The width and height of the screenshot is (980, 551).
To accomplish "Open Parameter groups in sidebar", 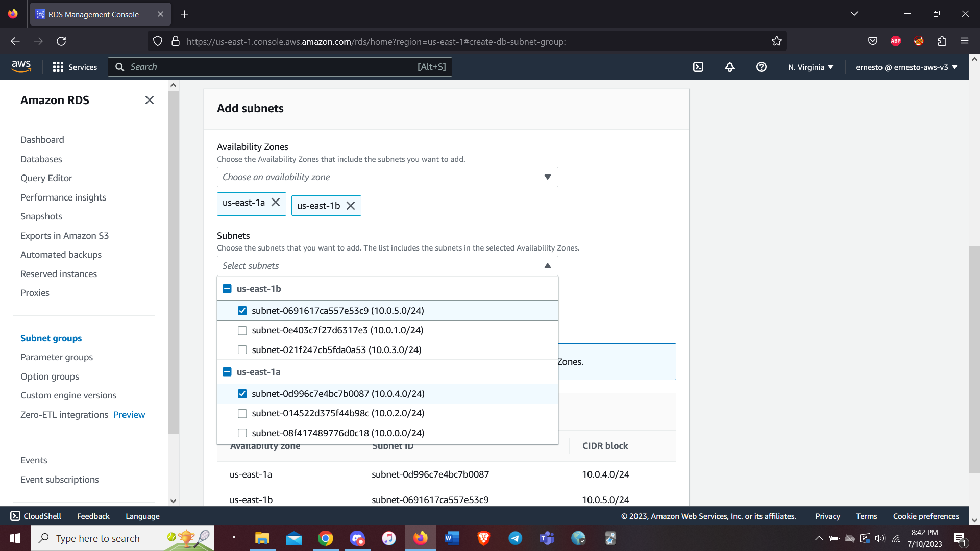I will [x=57, y=357].
